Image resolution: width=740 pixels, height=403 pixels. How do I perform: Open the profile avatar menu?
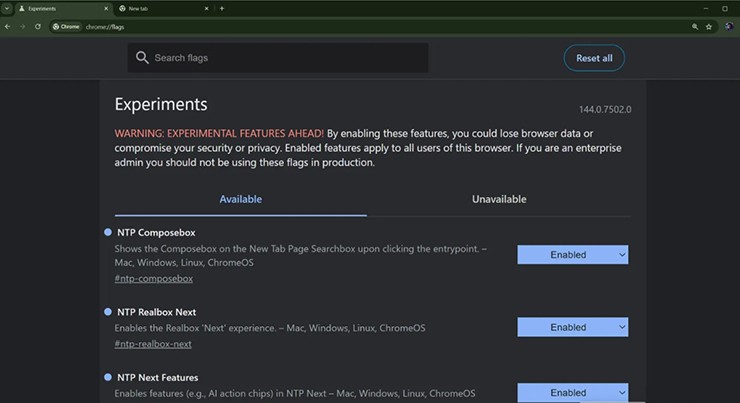click(729, 27)
